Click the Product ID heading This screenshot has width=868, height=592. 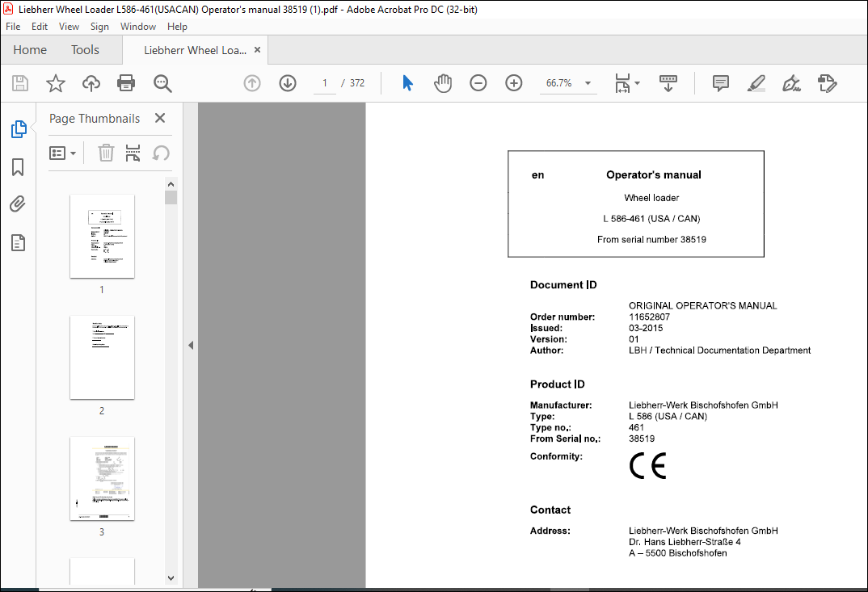557,384
